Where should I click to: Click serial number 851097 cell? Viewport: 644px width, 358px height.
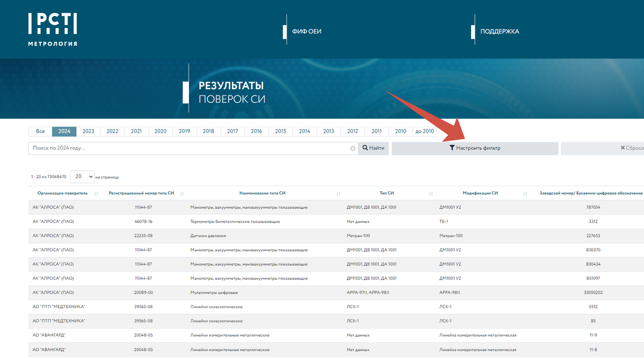pyautogui.click(x=593, y=278)
